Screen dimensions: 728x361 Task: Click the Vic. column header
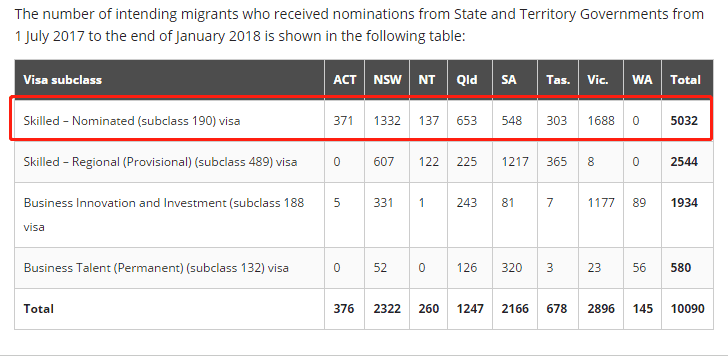click(598, 80)
